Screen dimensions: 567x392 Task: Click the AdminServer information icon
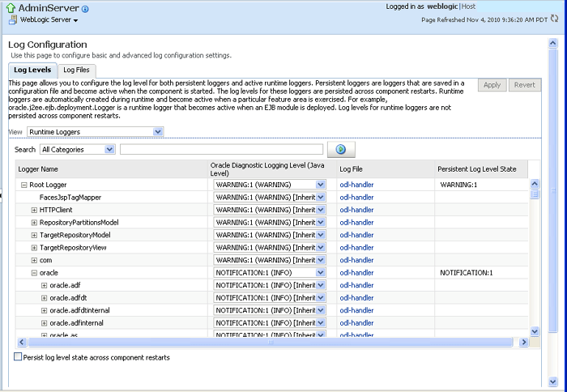click(85, 9)
